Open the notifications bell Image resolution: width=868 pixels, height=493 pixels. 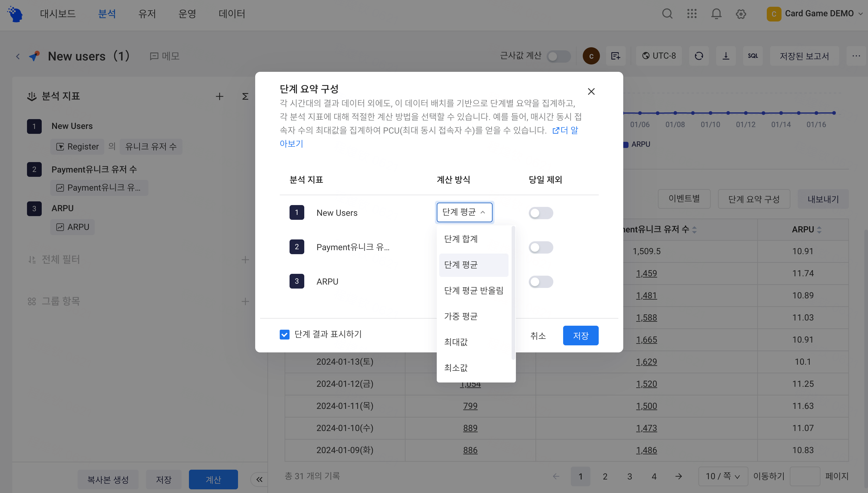click(x=716, y=14)
